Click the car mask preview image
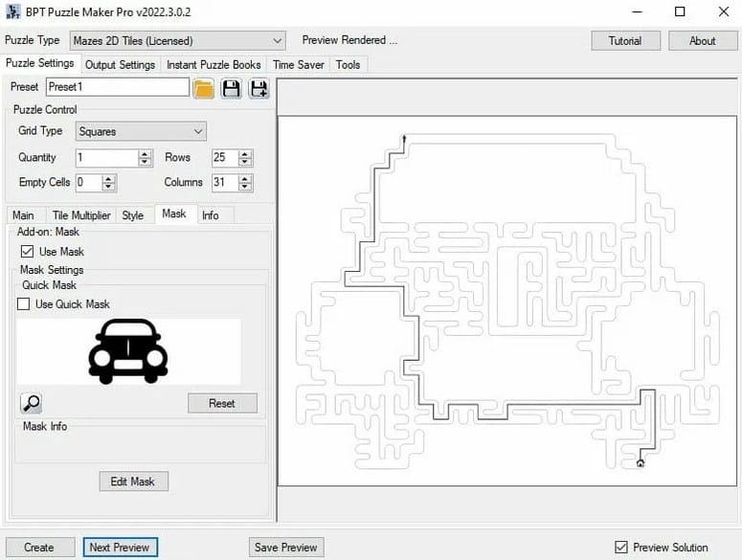The height and width of the screenshot is (560, 742). click(128, 350)
